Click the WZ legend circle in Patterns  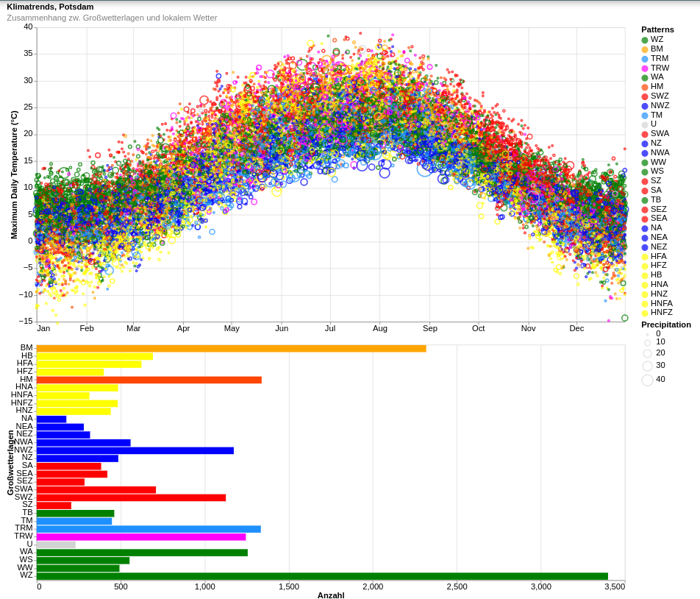click(645, 40)
